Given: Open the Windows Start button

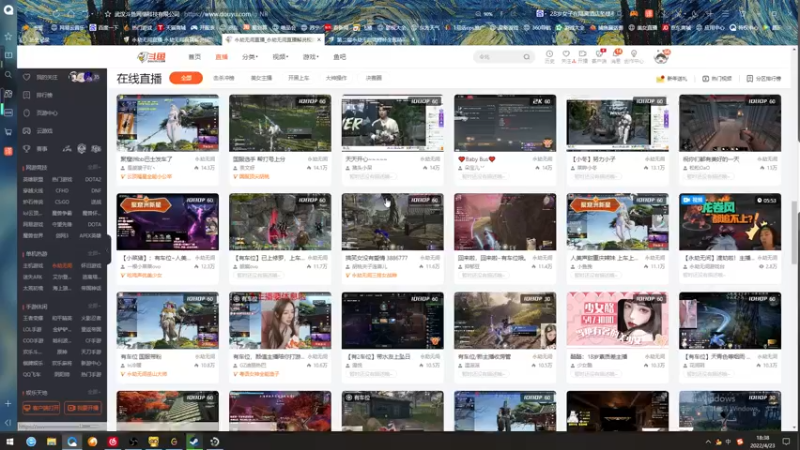Looking at the screenshot, I should (x=10, y=442).
